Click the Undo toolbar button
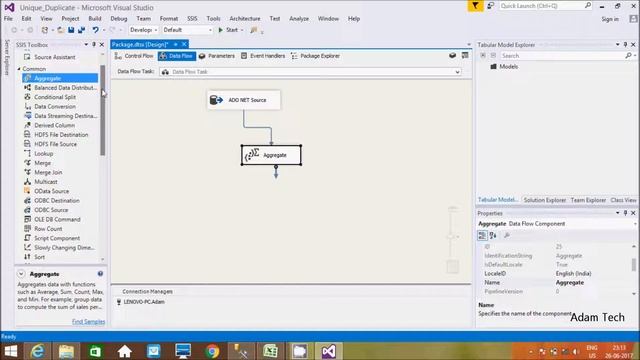640x360 pixels. point(95,30)
